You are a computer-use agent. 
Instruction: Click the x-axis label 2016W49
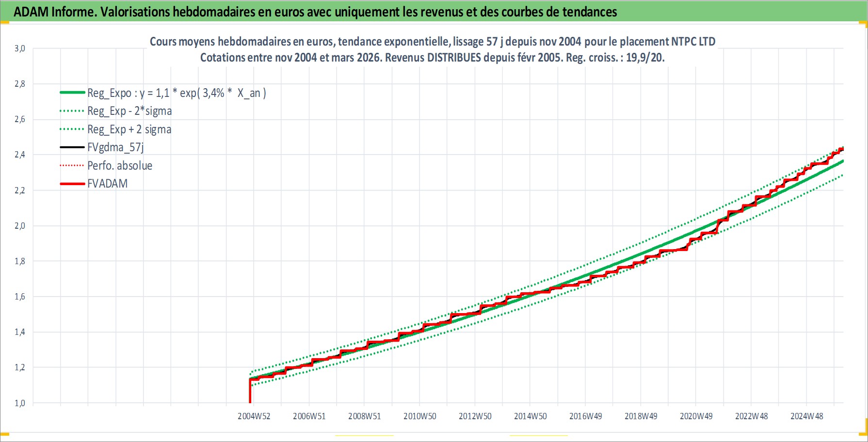click(585, 416)
